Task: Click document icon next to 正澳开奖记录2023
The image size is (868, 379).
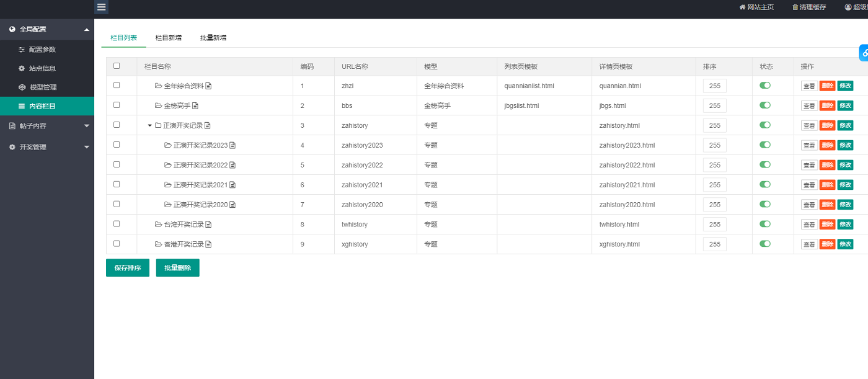Action: click(232, 146)
